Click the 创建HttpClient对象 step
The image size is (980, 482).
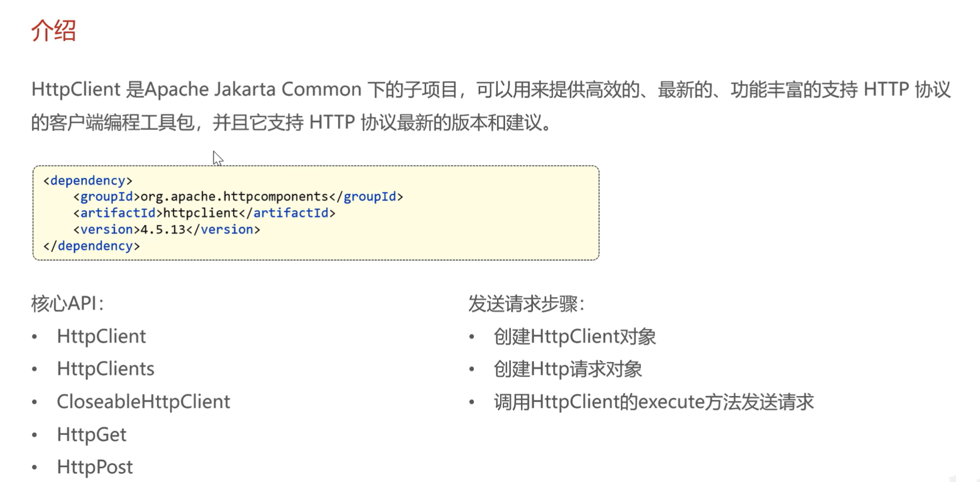pos(574,336)
